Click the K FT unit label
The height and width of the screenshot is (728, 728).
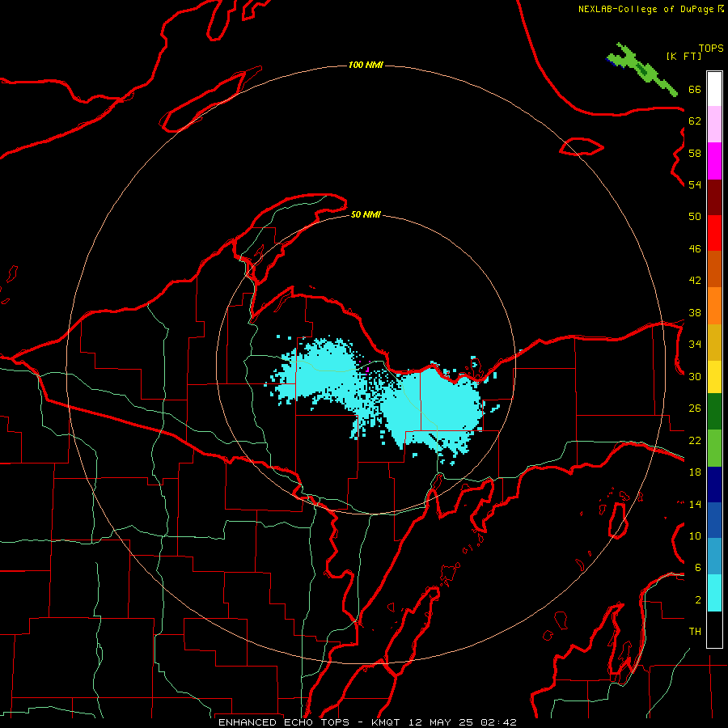coord(684,56)
